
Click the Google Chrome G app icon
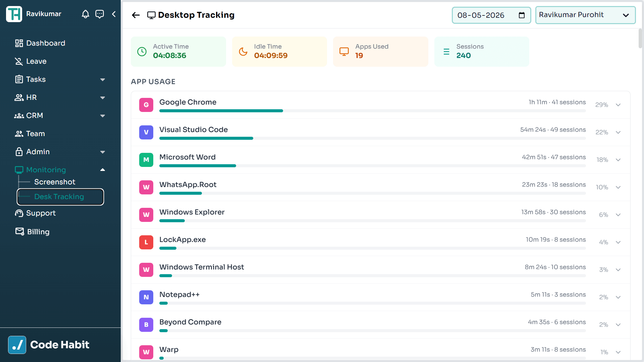pos(146,105)
